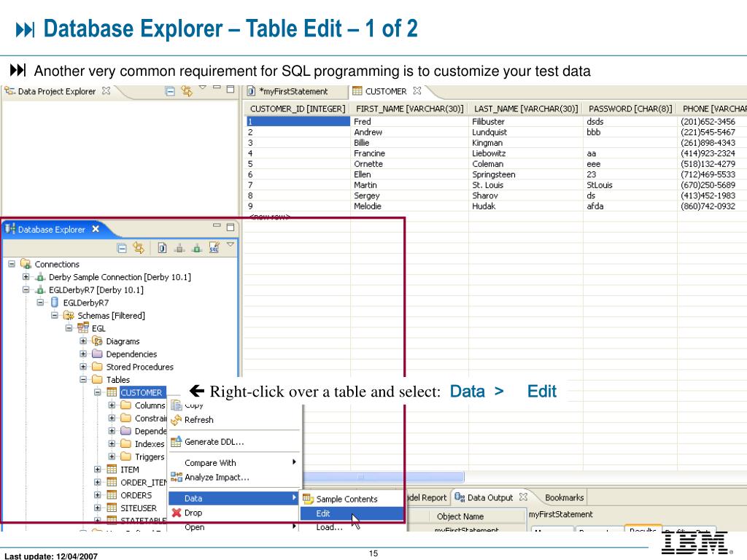
Task: Click the Connections folder icon
Action: [26, 264]
